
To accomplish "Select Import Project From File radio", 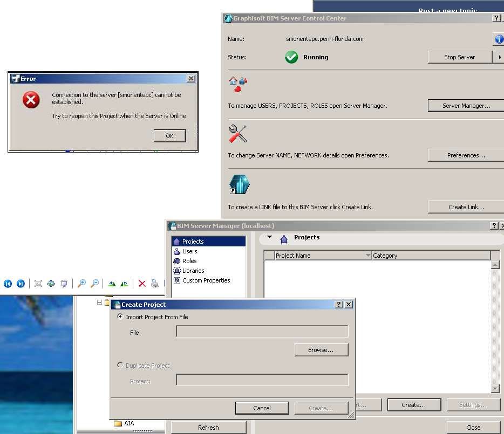I will [x=120, y=316].
